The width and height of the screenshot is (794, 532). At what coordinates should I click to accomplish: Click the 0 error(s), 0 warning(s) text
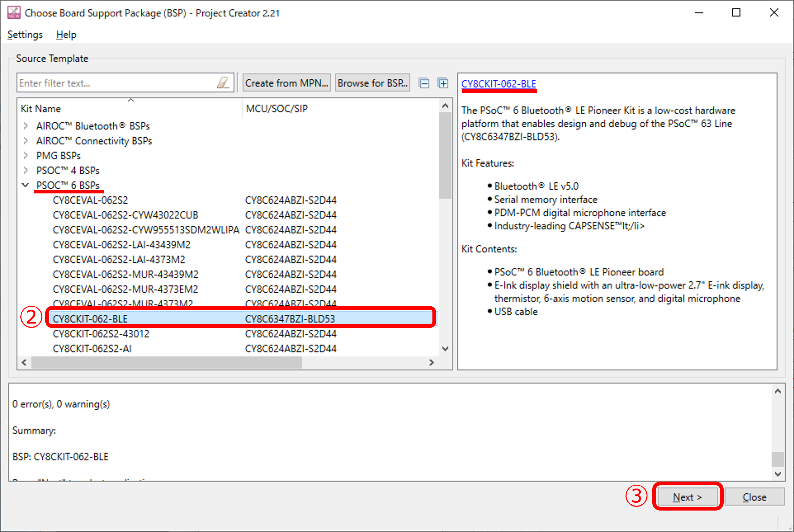pos(61,404)
